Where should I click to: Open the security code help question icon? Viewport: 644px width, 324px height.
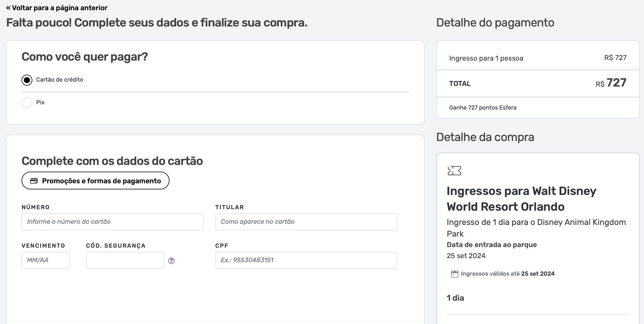pyautogui.click(x=171, y=261)
